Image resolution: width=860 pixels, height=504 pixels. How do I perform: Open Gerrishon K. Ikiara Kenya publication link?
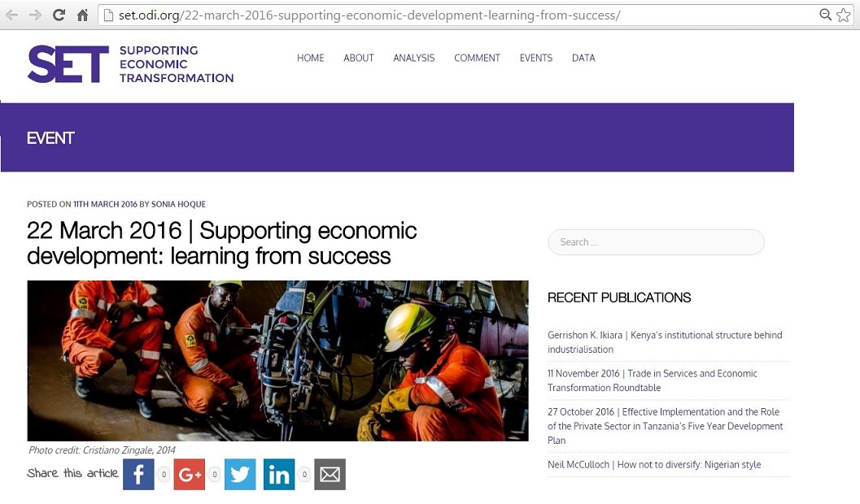point(665,342)
